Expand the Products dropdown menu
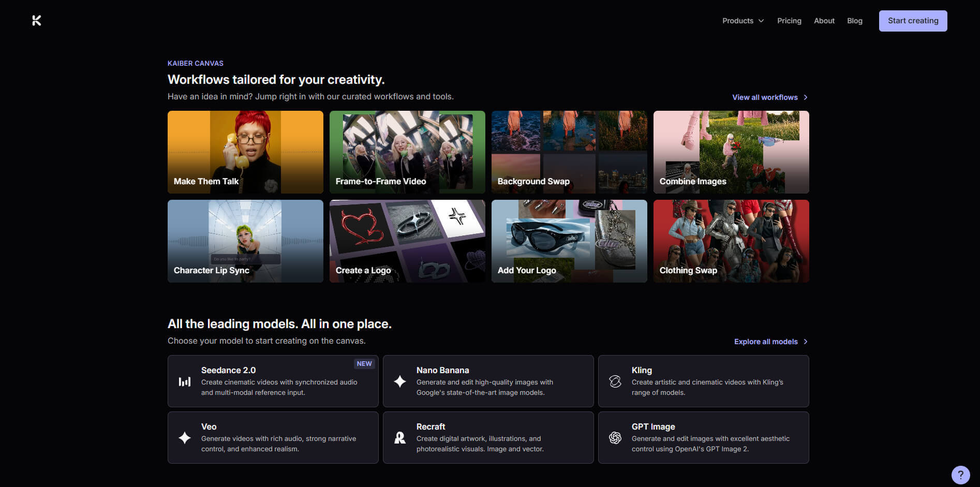Image resolution: width=980 pixels, height=487 pixels. pos(743,21)
